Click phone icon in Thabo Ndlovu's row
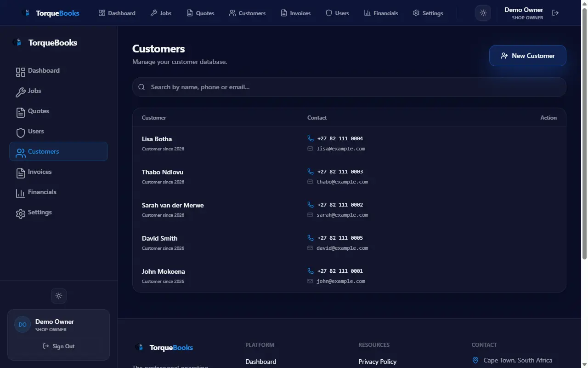Image resolution: width=588 pixels, height=368 pixels. [x=311, y=172]
